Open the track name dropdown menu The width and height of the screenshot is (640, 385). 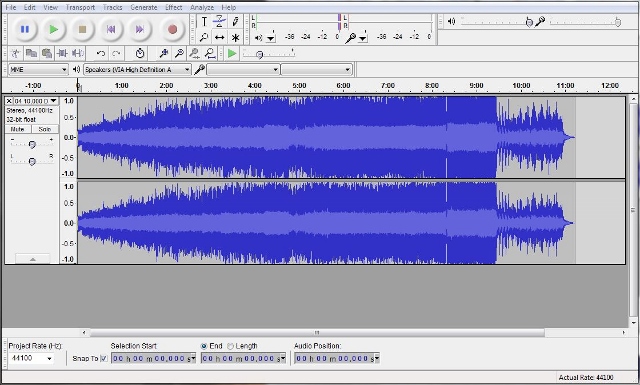tap(36, 101)
